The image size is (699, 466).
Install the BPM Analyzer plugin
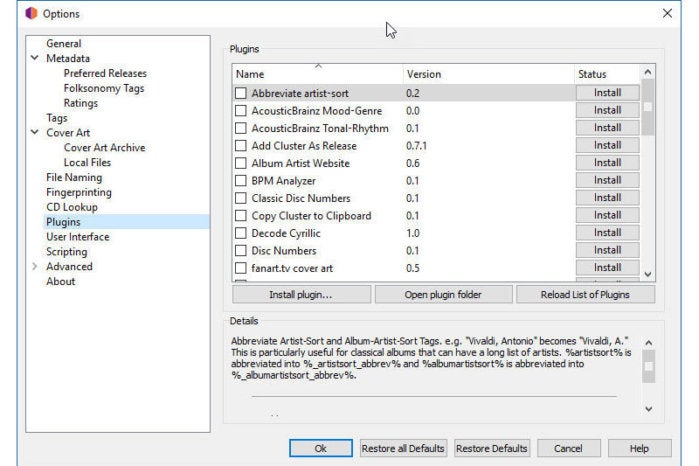(x=608, y=180)
